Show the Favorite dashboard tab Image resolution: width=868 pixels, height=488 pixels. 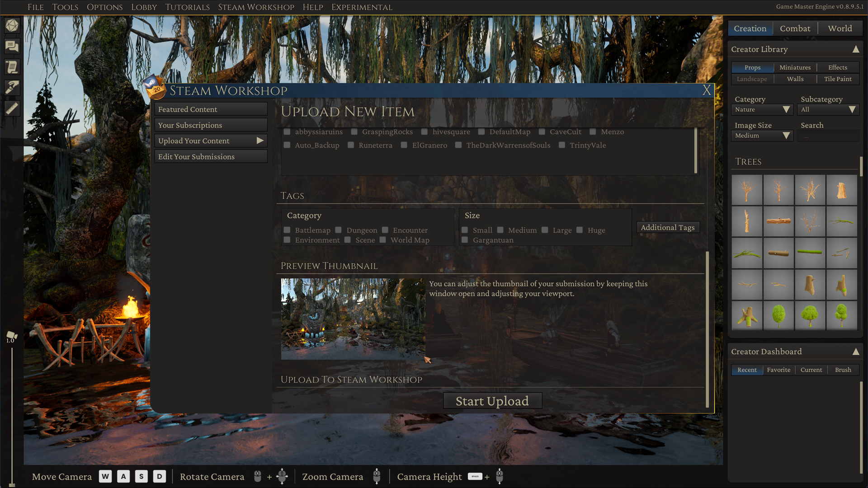point(778,370)
